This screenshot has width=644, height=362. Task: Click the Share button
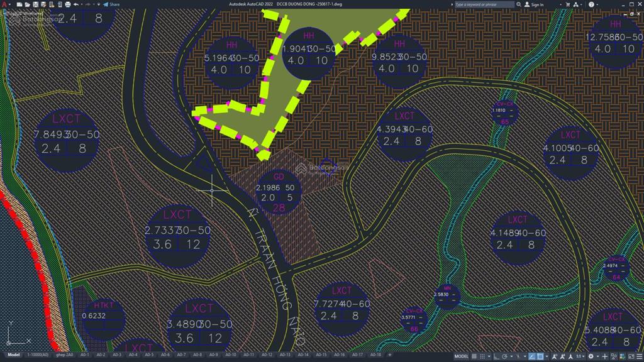pos(111,4)
